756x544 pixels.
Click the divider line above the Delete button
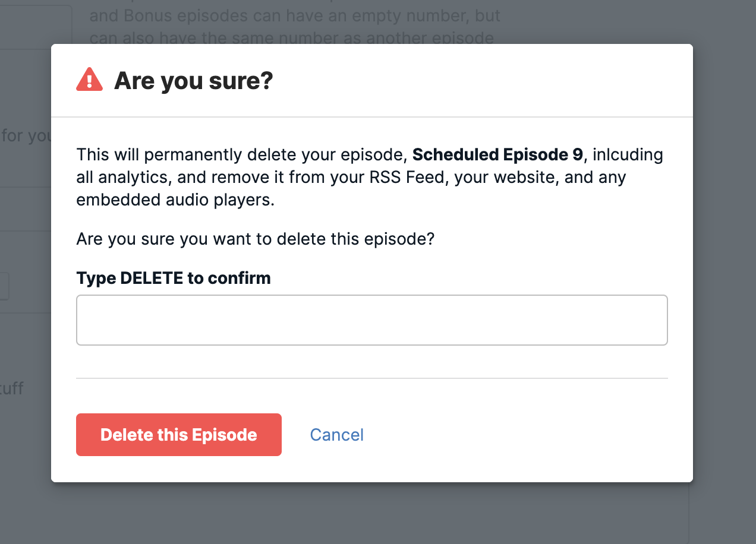(371, 378)
